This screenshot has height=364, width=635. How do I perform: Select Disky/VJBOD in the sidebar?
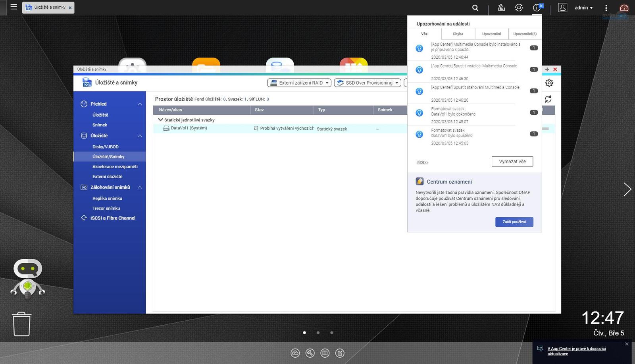tap(106, 147)
